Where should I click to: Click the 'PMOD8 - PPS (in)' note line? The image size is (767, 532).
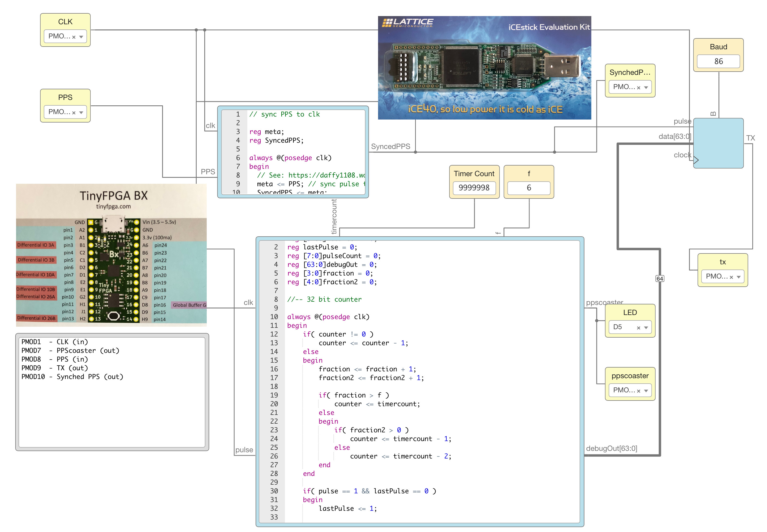(x=55, y=359)
